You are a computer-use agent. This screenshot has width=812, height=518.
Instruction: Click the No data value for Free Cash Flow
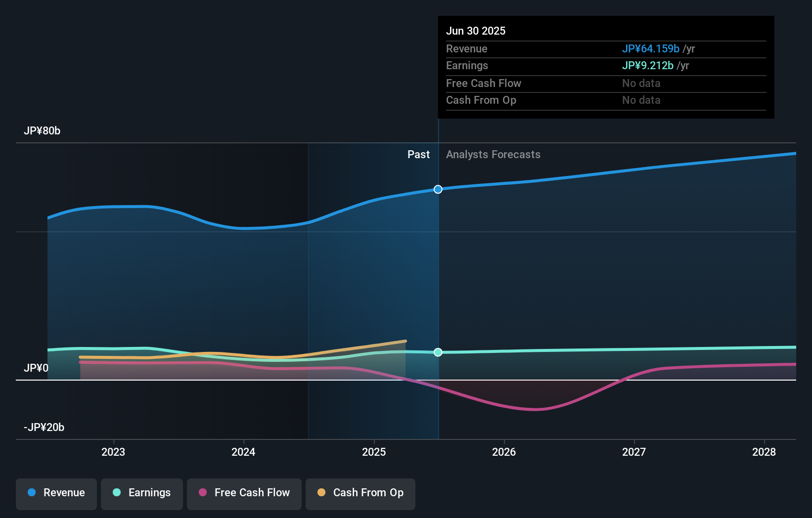pyautogui.click(x=641, y=84)
